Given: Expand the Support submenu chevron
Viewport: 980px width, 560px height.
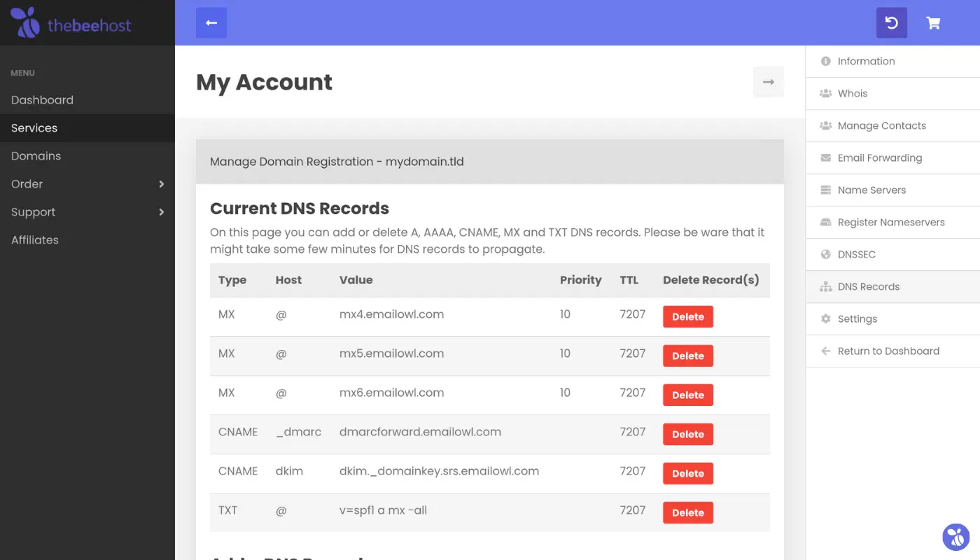Looking at the screenshot, I should tap(161, 212).
